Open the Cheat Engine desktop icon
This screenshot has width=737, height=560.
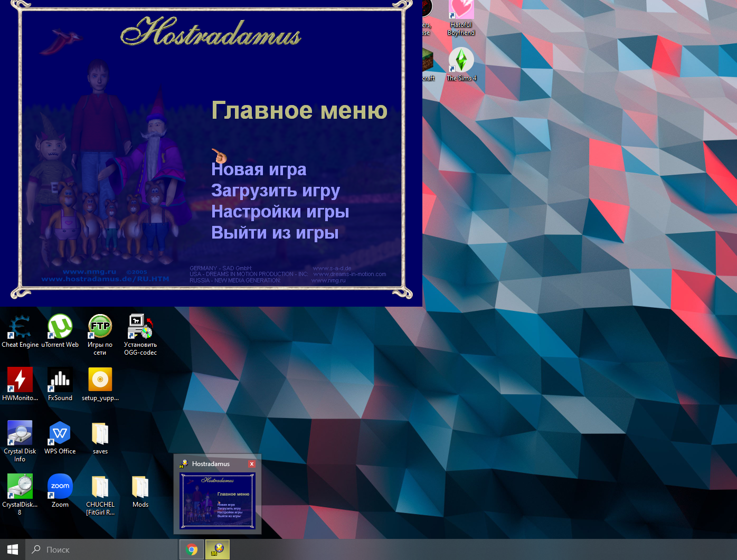click(20, 331)
